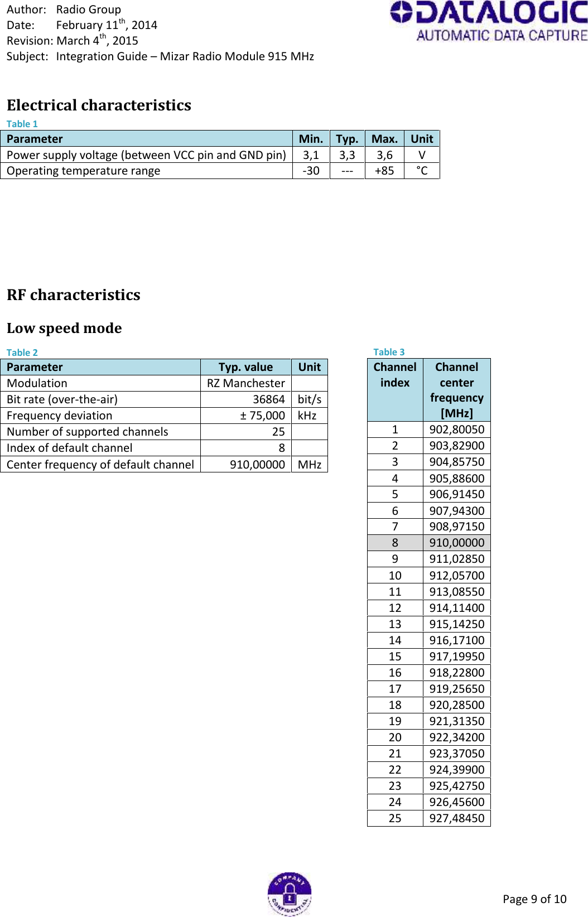The image size is (588, 917).
Task: Click the Company Confidential padlock seal
Action: [290, 894]
